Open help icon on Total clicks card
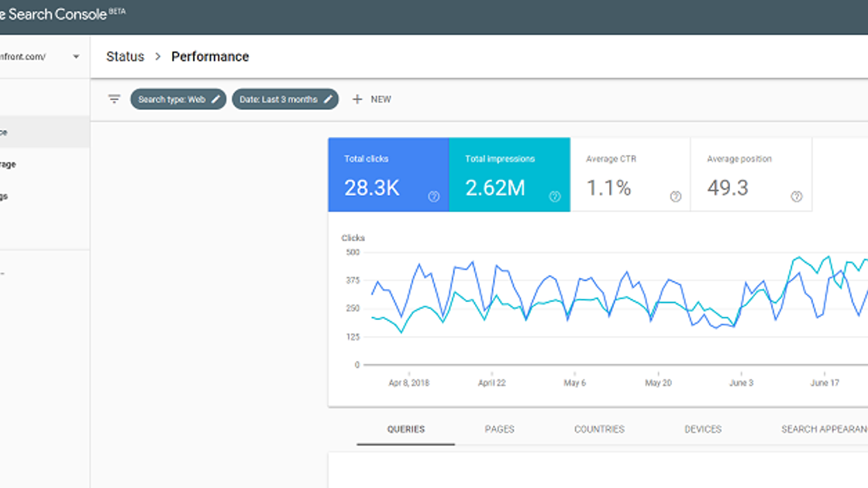Viewport: 868px width, 488px height. [x=433, y=197]
